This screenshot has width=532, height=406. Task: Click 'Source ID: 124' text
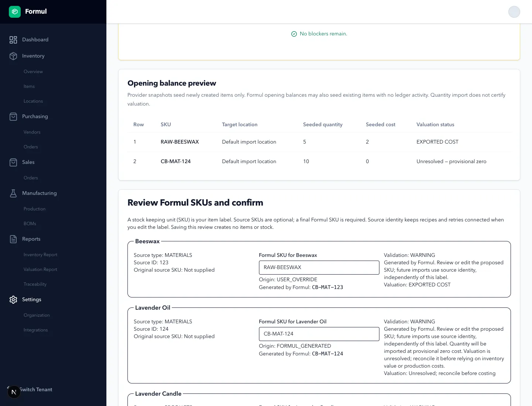point(151,329)
